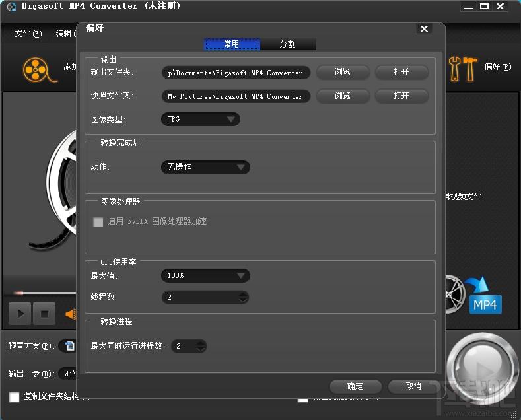
Task: Enable NVIDIA GPU acceleration checkbox
Action: [98, 222]
